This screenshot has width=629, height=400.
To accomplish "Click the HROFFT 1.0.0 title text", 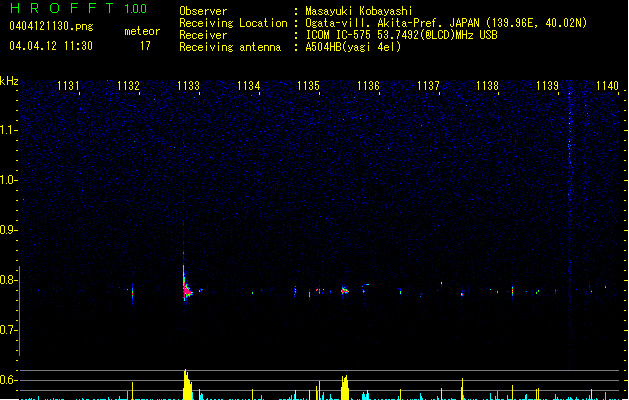I will point(79,8).
